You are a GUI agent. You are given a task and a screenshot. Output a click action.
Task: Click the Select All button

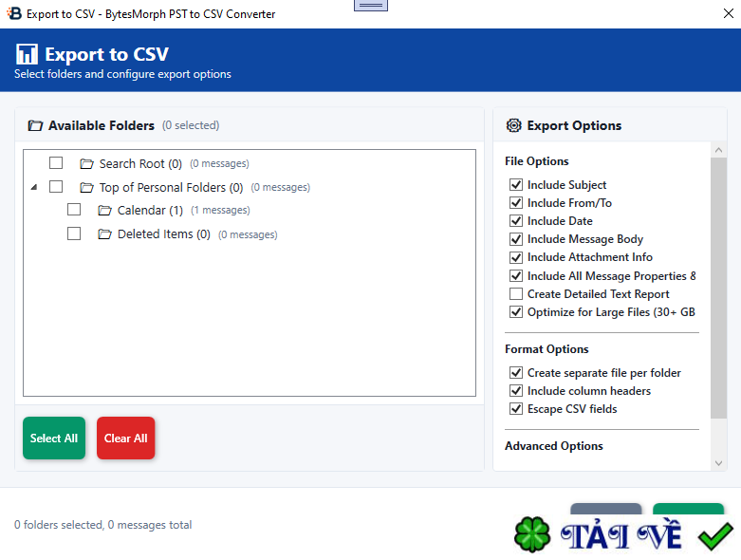tap(54, 439)
